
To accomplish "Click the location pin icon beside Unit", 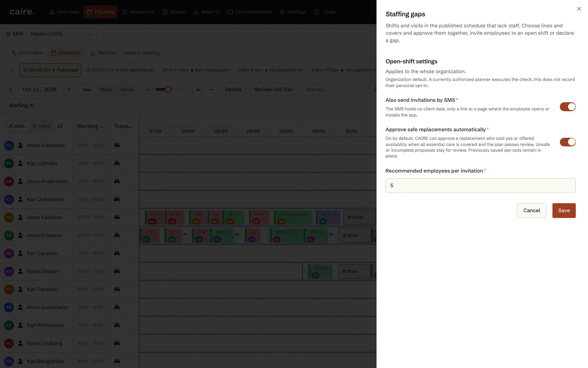I will 8,34.
